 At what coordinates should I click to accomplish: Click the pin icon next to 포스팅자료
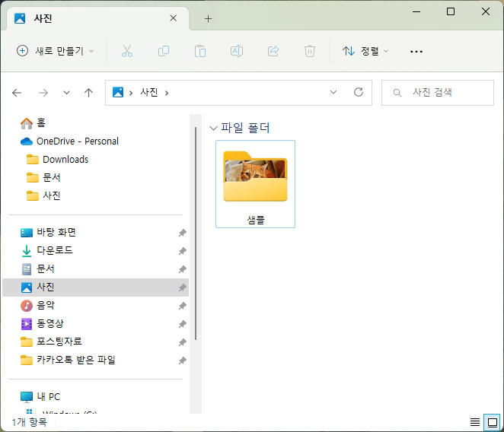pyautogui.click(x=182, y=342)
